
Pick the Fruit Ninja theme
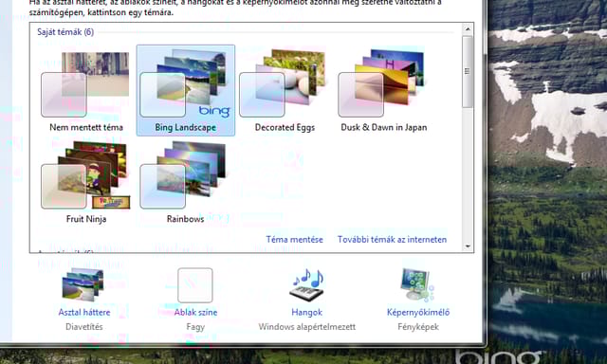(x=86, y=182)
